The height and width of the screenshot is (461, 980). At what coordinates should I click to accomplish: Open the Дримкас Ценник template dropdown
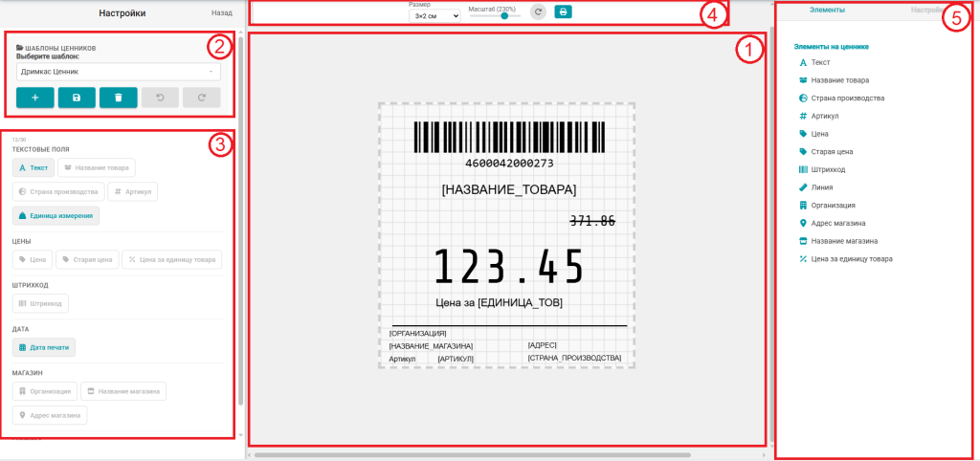[x=118, y=72]
